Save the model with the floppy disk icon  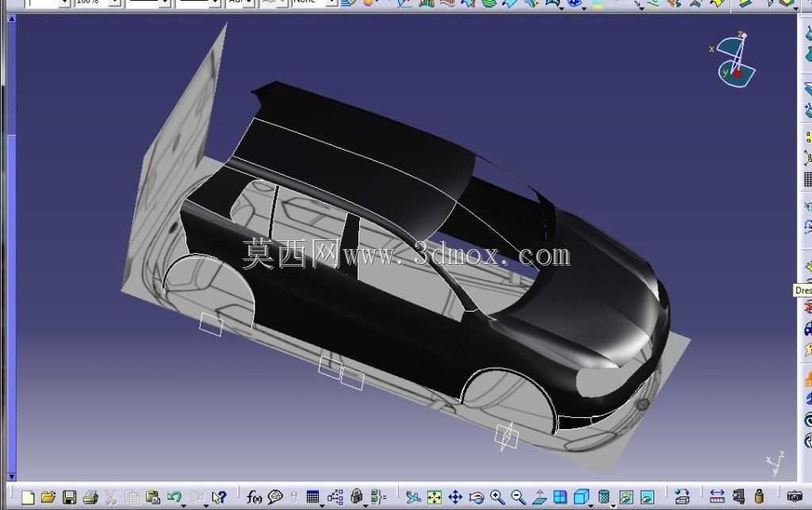tap(70, 497)
